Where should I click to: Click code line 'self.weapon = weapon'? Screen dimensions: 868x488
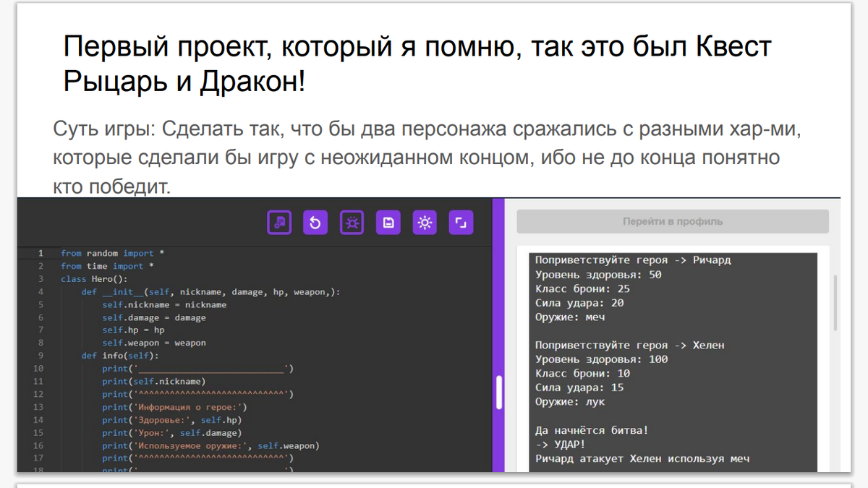[154, 343]
